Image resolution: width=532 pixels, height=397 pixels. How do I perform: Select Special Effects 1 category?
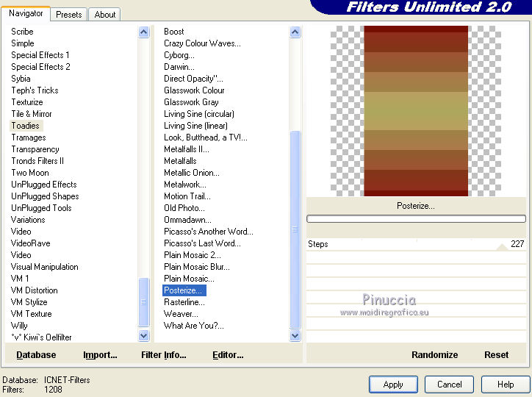[x=40, y=55]
